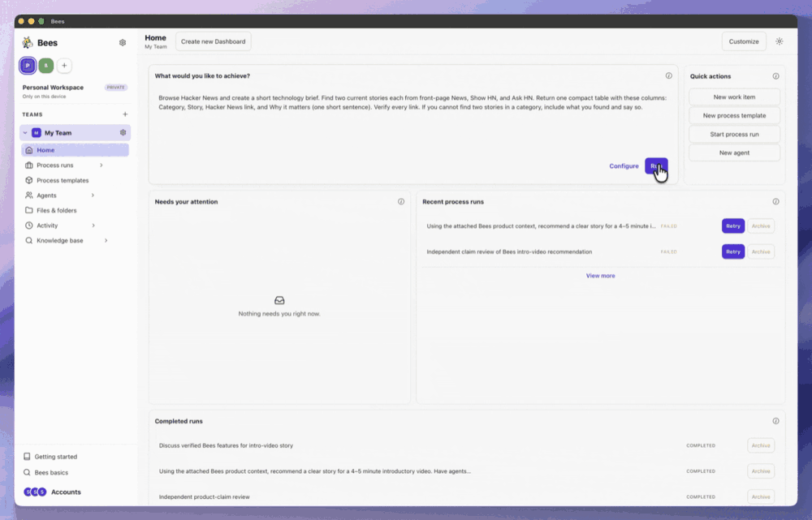This screenshot has width=812, height=520.
Task: Click New process template quick action
Action: (x=734, y=115)
